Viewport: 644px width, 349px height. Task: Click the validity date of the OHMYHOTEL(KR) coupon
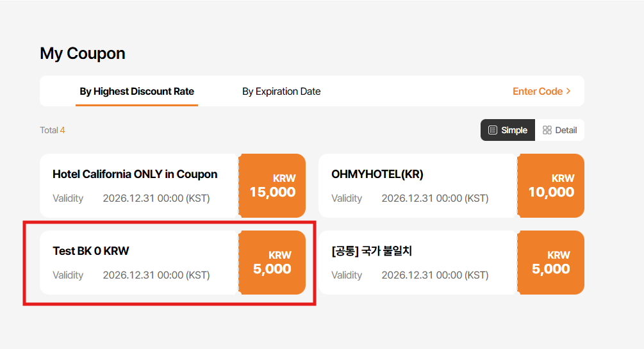pyautogui.click(x=434, y=199)
